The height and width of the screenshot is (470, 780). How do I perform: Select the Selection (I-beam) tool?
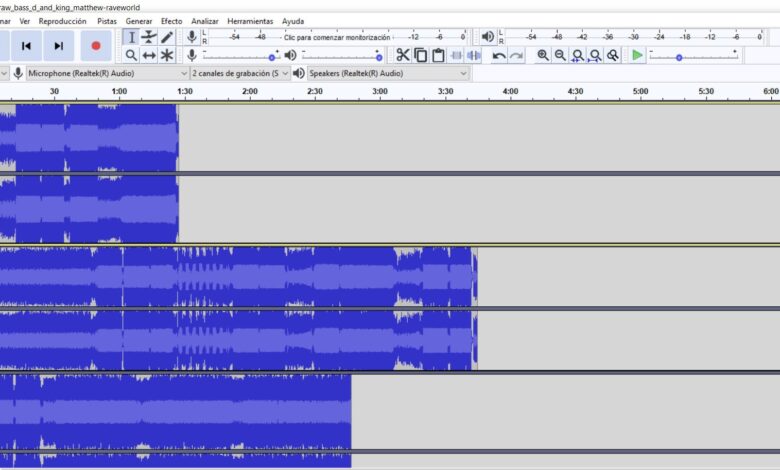point(131,37)
